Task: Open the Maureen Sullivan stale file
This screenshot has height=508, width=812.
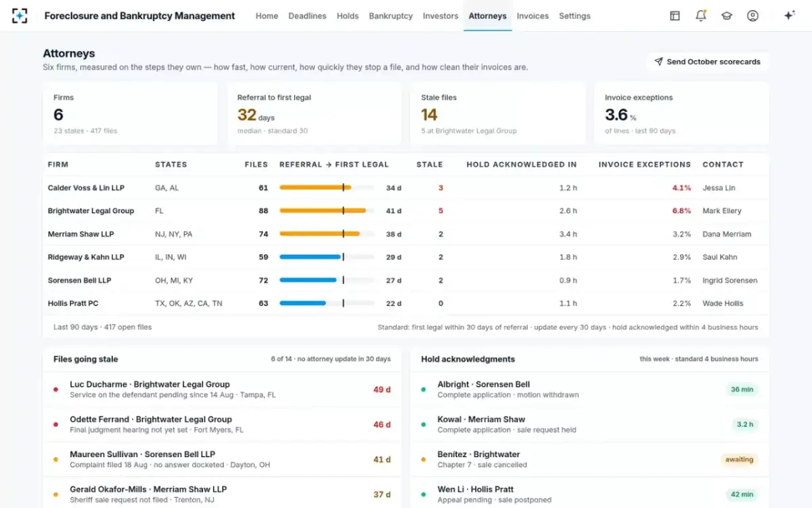Action: [x=222, y=459]
